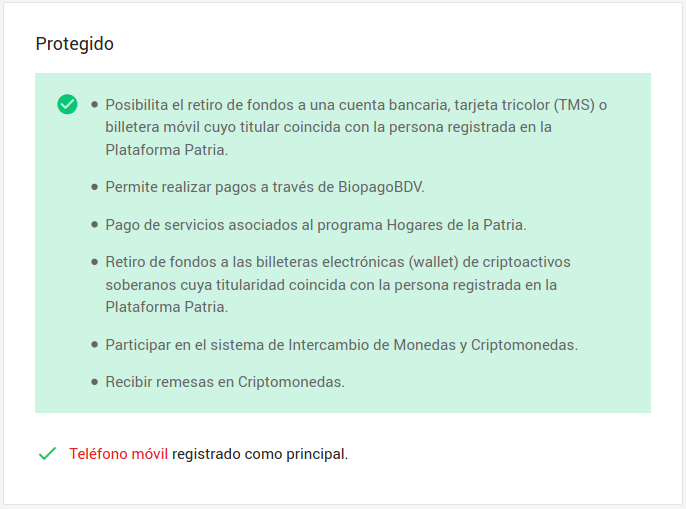
Task: Click the bullet dot before 'Permite realizar pagos'
Action: pos(94,187)
